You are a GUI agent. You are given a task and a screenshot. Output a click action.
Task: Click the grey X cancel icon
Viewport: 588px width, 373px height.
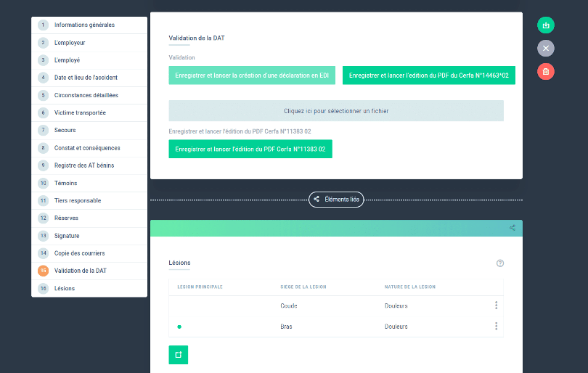click(x=546, y=49)
